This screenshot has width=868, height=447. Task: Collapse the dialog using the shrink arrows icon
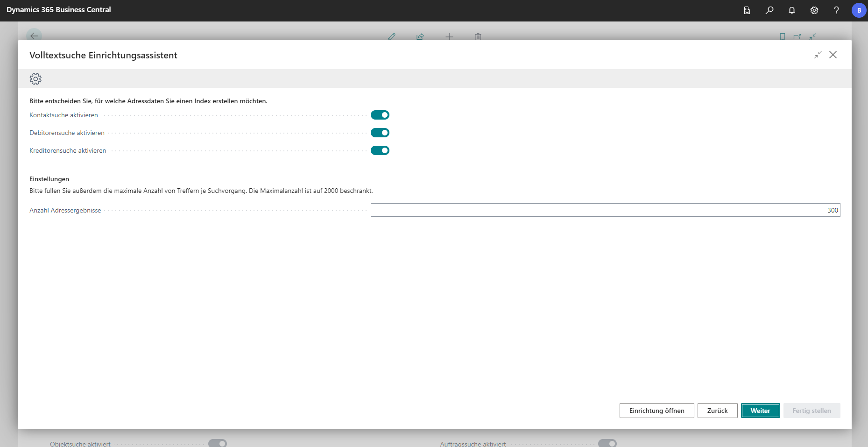818,55
